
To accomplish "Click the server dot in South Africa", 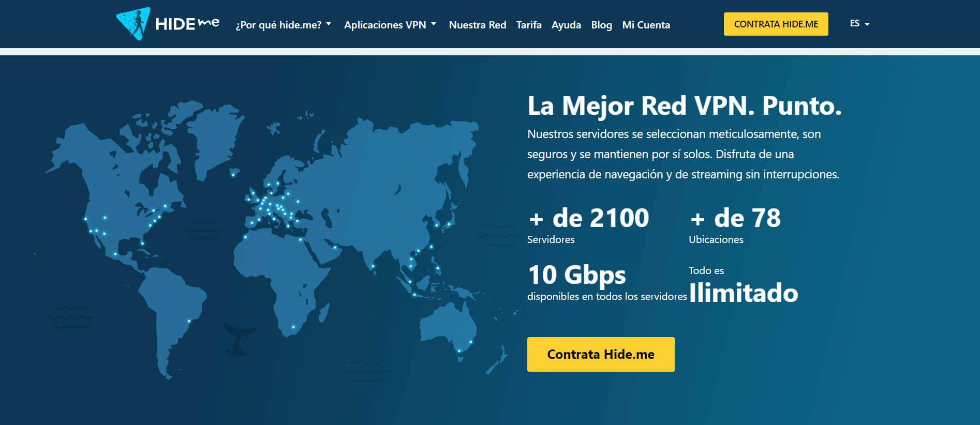I will 293,327.
